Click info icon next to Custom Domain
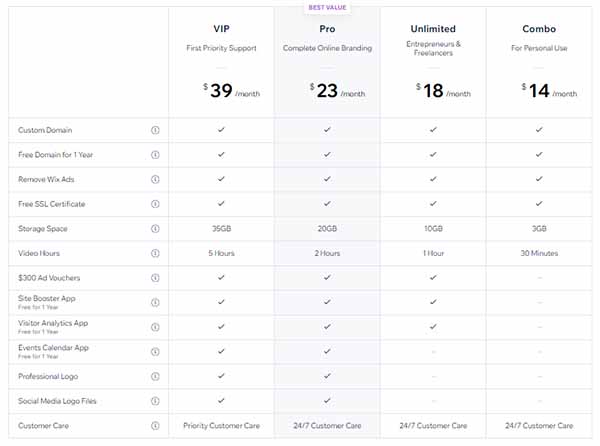This screenshot has height=446, width=600. click(155, 130)
